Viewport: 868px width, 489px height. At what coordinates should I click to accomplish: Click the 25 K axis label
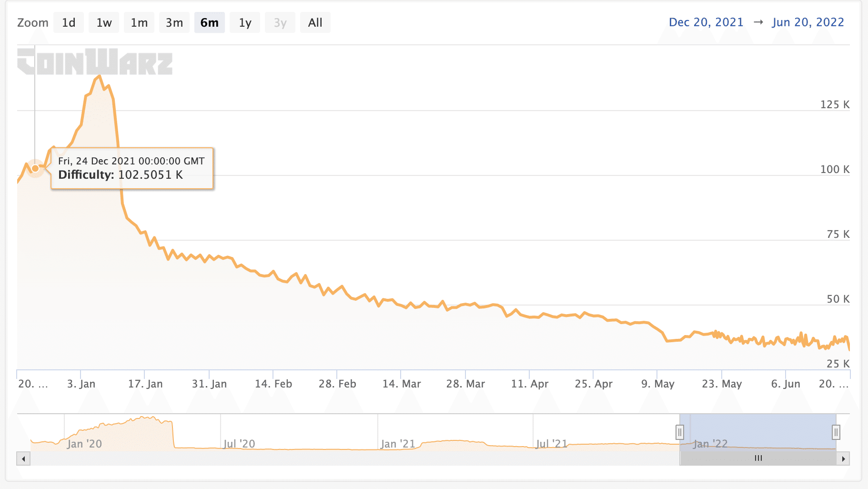(x=838, y=364)
